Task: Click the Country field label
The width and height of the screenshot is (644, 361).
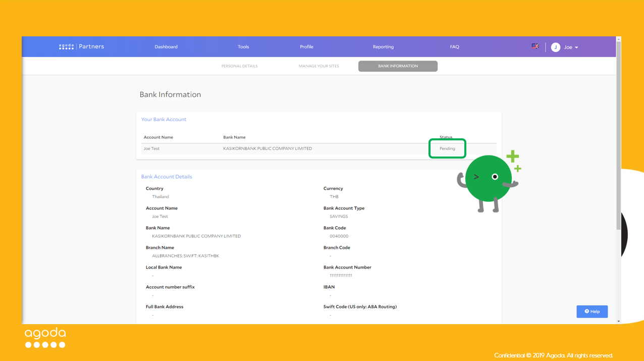Action: click(154, 188)
